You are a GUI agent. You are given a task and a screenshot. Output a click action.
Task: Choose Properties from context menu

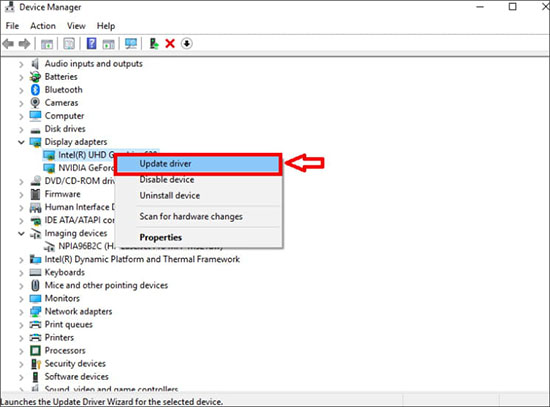click(198, 238)
